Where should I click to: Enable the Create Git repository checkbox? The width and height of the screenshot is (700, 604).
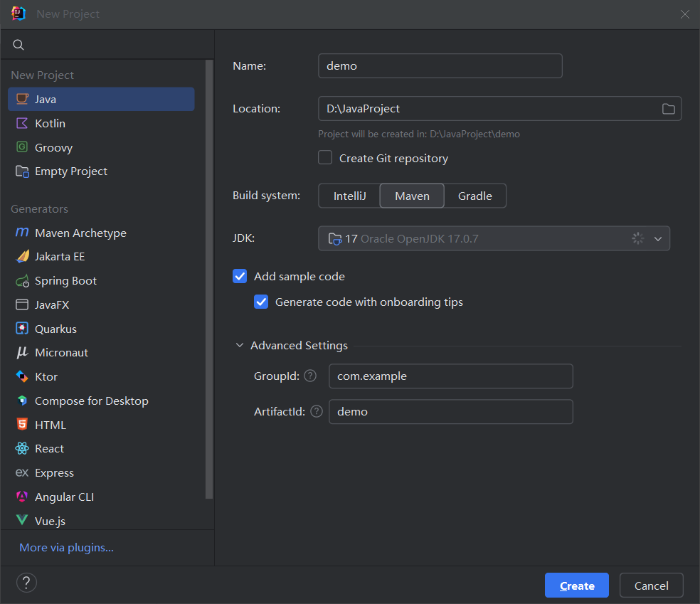[x=325, y=158]
